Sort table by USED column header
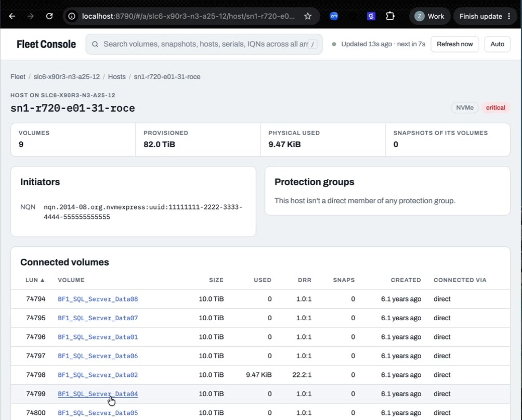 (x=263, y=280)
